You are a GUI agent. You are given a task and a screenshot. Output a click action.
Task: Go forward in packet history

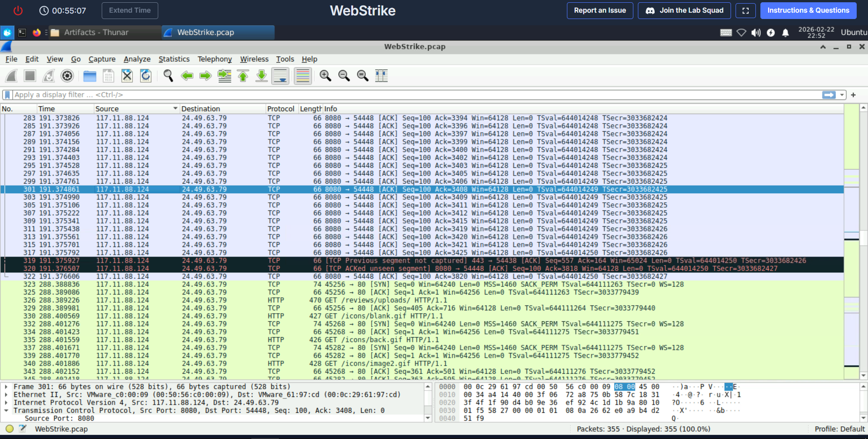206,76
